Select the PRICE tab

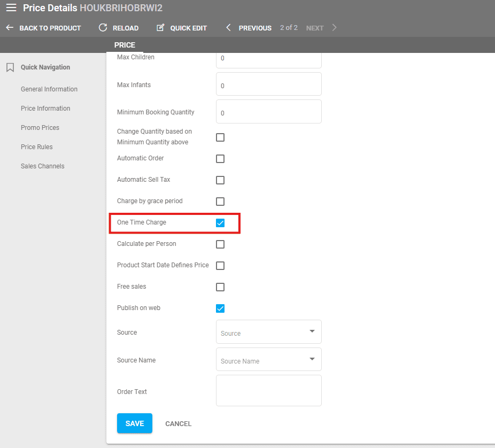pos(125,45)
